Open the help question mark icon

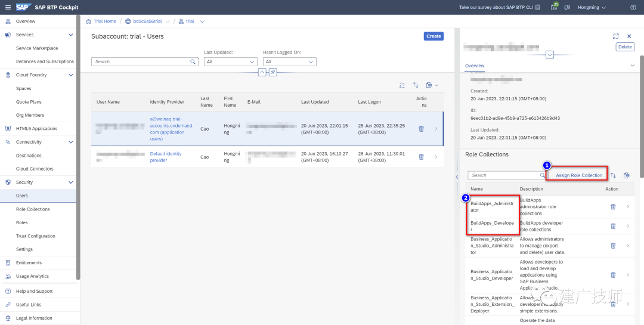(633, 7)
